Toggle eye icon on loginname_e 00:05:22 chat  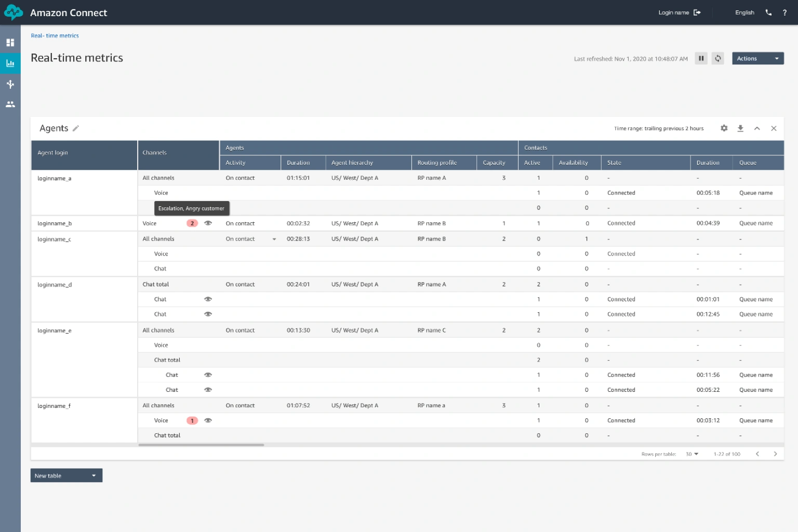click(x=208, y=390)
